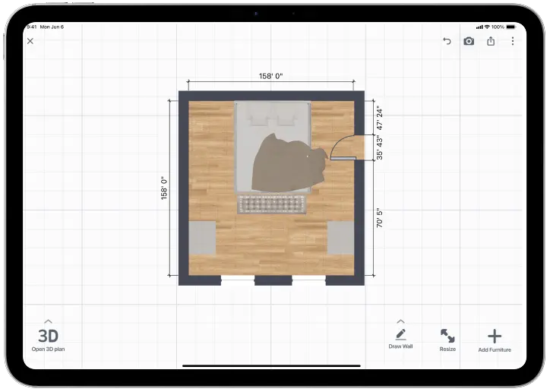The width and height of the screenshot is (550, 392).
Task: Tap the 35' 43" door width dimension
Action: [x=380, y=149]
